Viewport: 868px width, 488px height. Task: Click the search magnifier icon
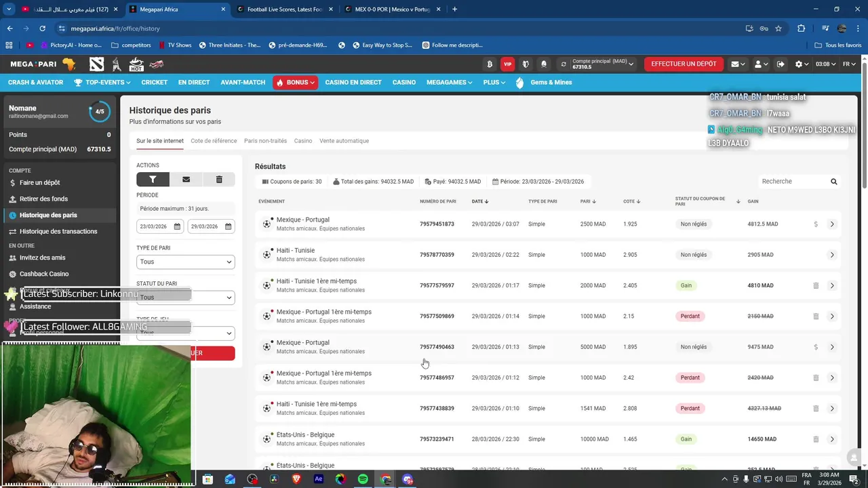(x=834, y=182)
